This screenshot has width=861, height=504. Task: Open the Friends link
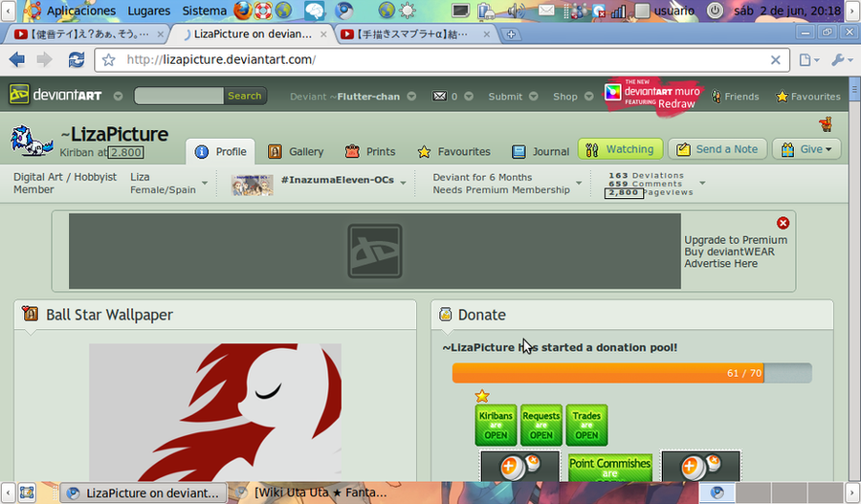(736, 97)
